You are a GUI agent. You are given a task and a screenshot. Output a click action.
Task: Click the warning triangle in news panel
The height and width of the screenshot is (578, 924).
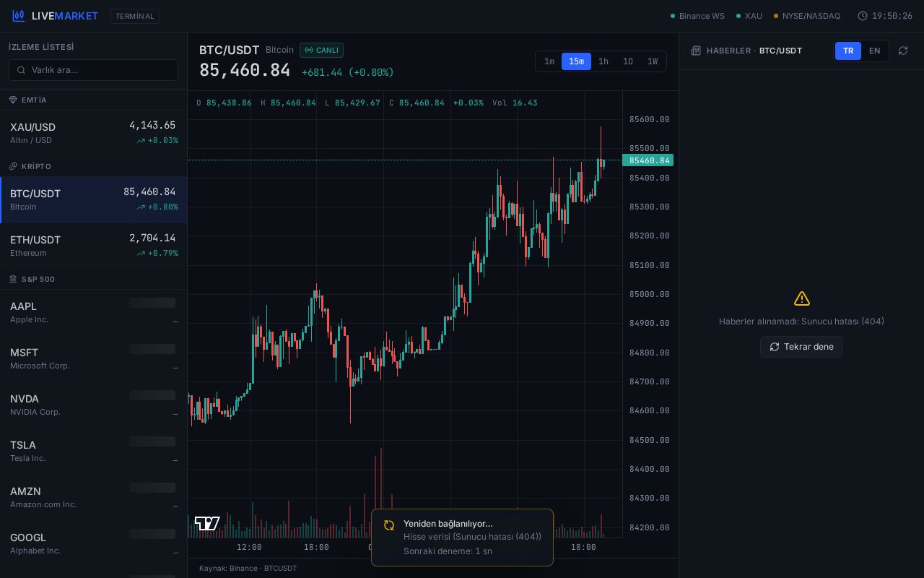tap(802, 298)
